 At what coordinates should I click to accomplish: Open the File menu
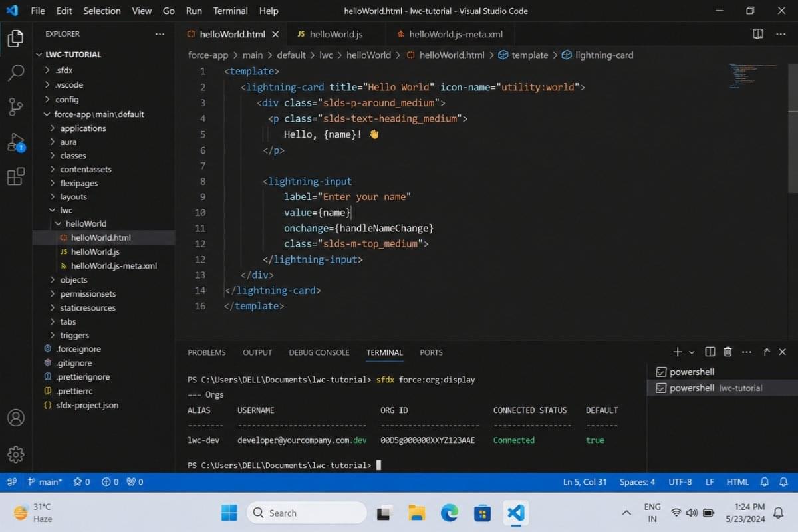38,11
